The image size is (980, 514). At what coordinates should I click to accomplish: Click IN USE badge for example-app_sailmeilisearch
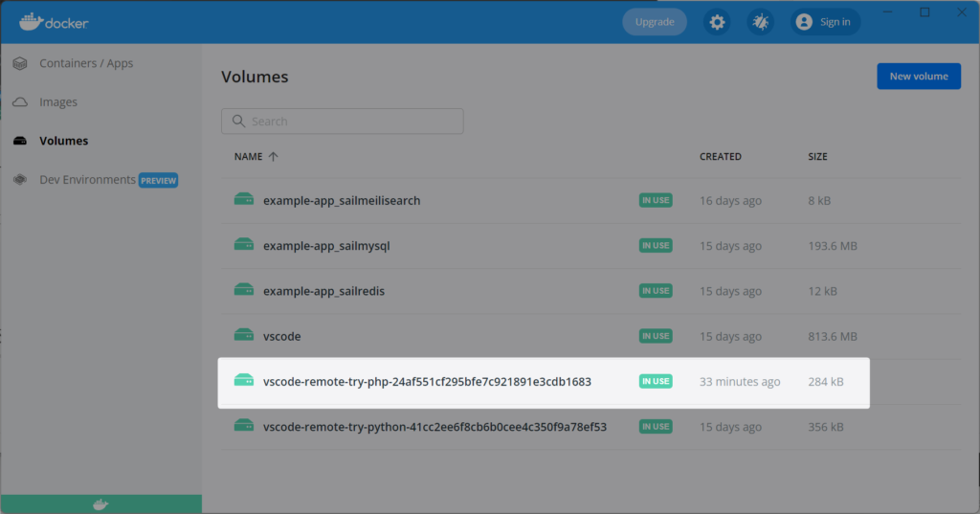(656, 200)
